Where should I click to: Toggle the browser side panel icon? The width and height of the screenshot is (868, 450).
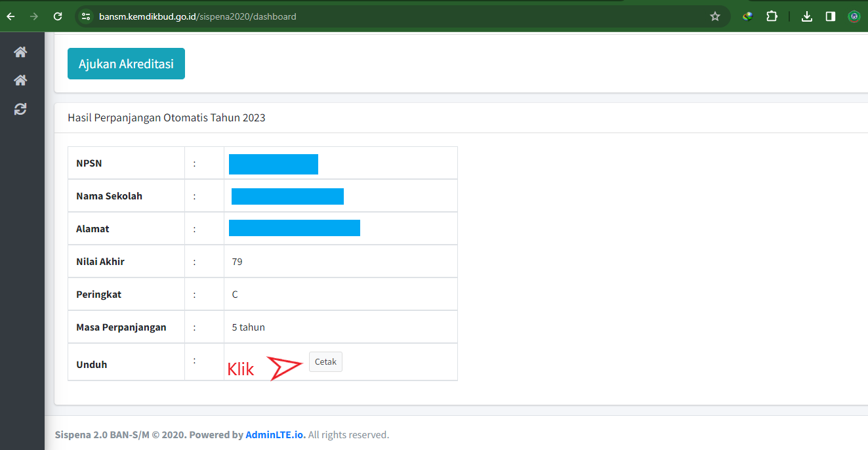(x=830, y=16)
